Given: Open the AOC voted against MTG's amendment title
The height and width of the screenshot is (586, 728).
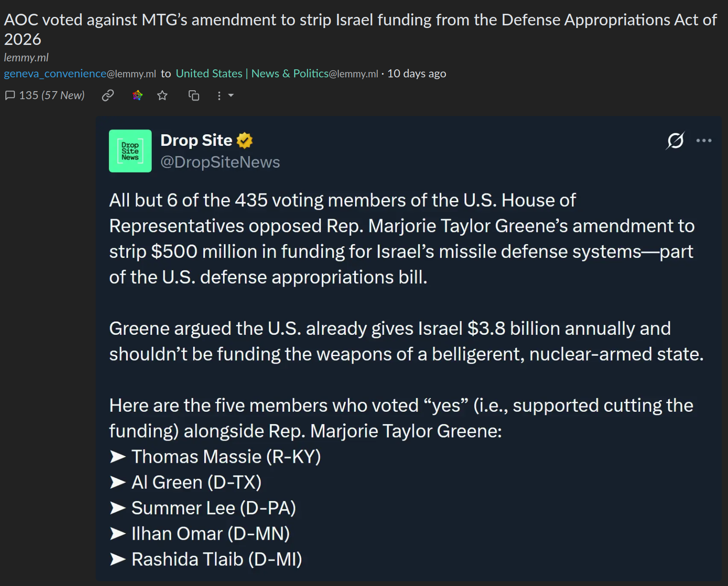Looking at the screenshot, I should click(360, 29).
